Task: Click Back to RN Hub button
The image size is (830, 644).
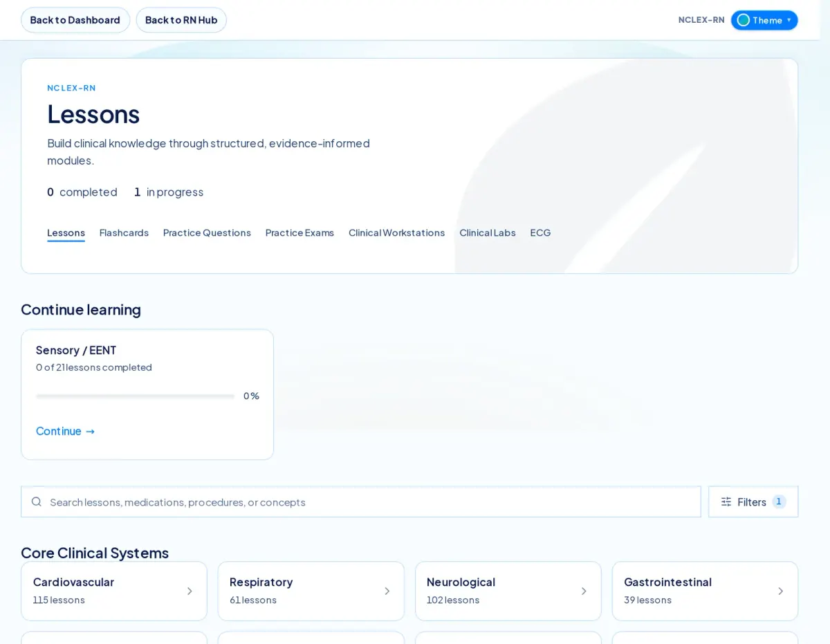Action: pos(181,20)
